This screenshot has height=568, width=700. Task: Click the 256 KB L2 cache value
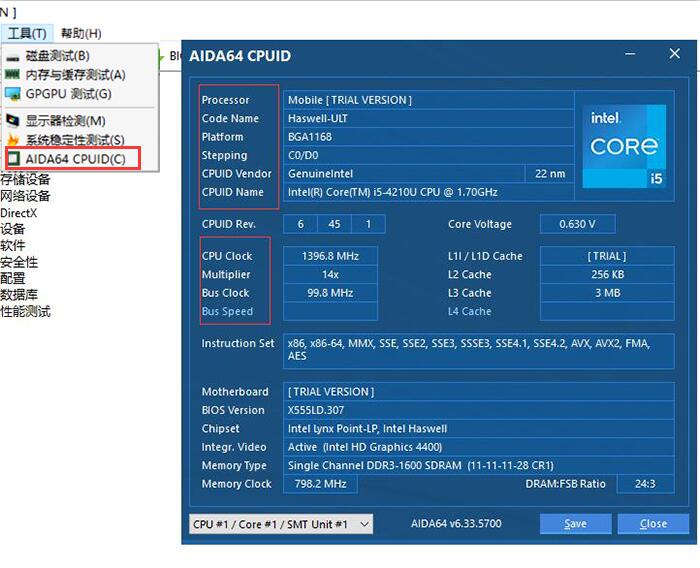607,275
